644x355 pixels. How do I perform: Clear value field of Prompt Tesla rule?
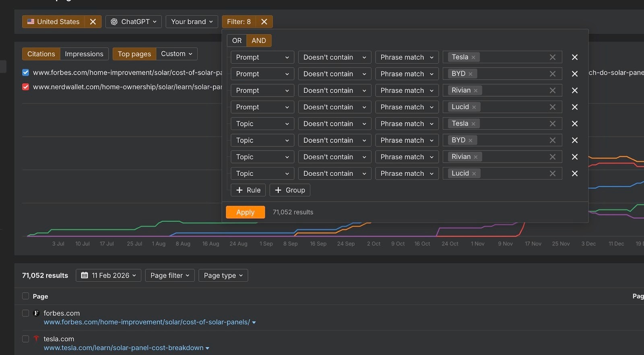[553, 57]
